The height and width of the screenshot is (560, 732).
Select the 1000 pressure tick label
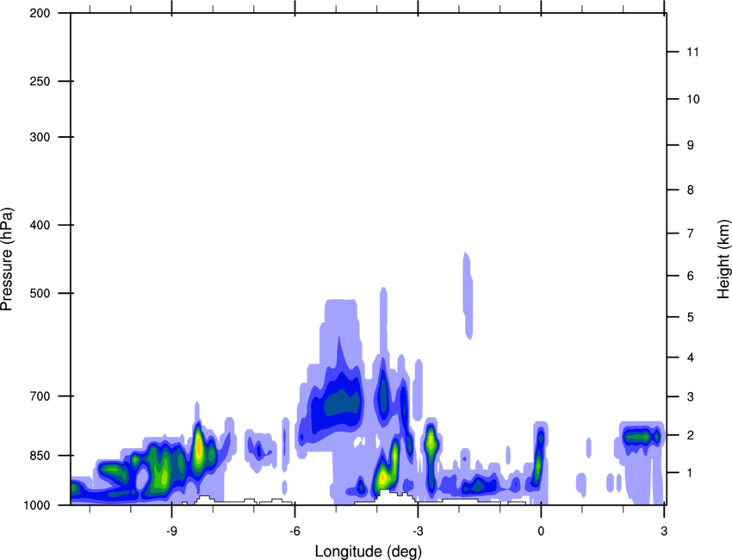36,505
